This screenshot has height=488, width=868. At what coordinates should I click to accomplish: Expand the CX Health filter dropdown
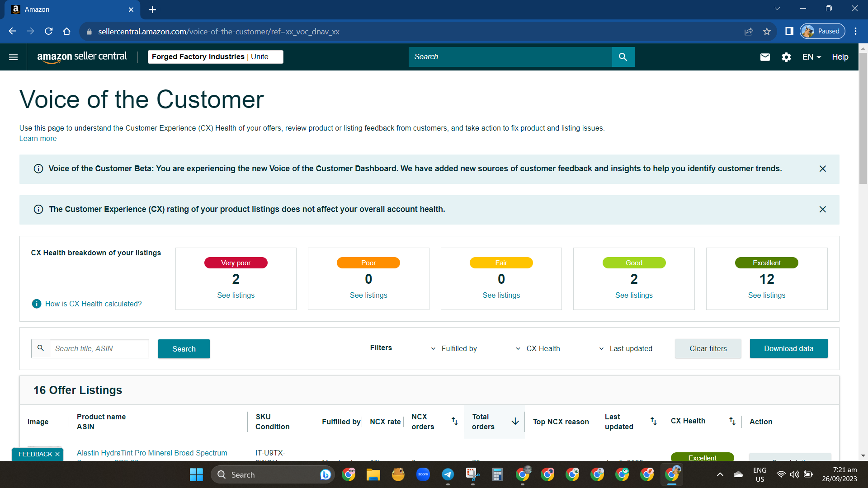(538, 348)
